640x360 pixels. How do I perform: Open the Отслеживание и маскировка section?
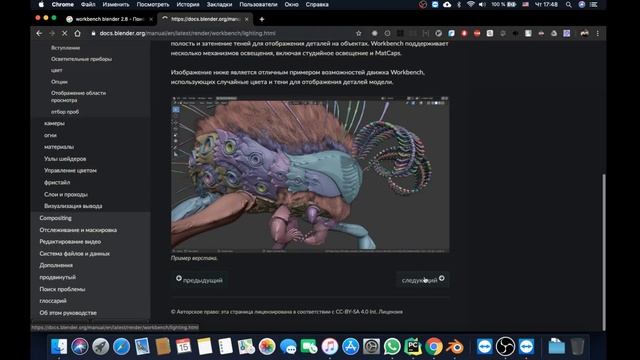pyautogui.click(x=78, y=230)
